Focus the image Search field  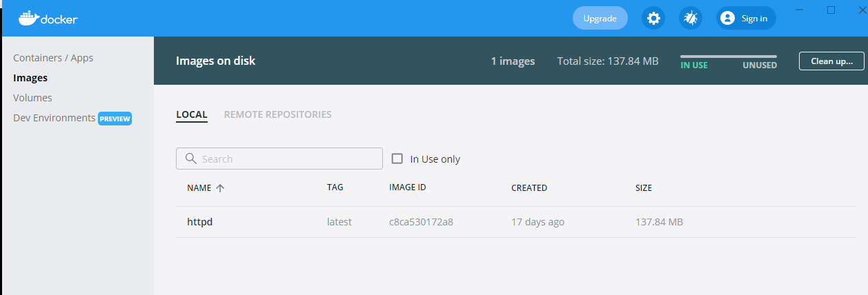coord(279,159)
